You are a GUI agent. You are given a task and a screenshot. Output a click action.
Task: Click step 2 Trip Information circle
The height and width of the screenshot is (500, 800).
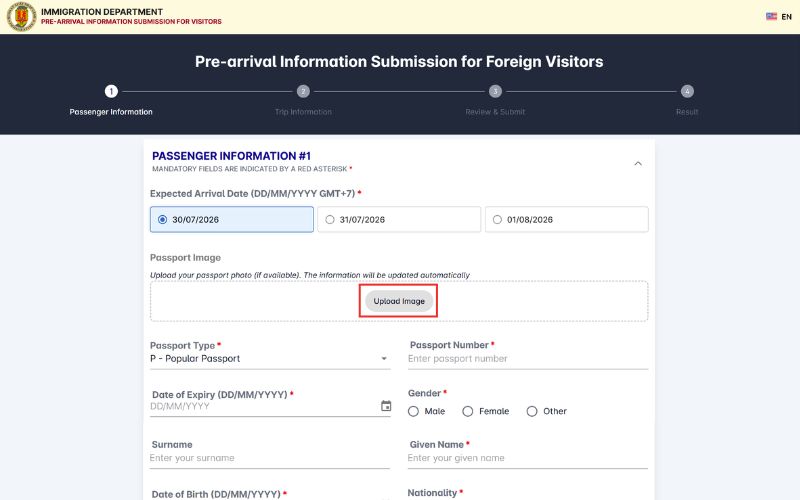pyautogui.click(x=303, y=91)
